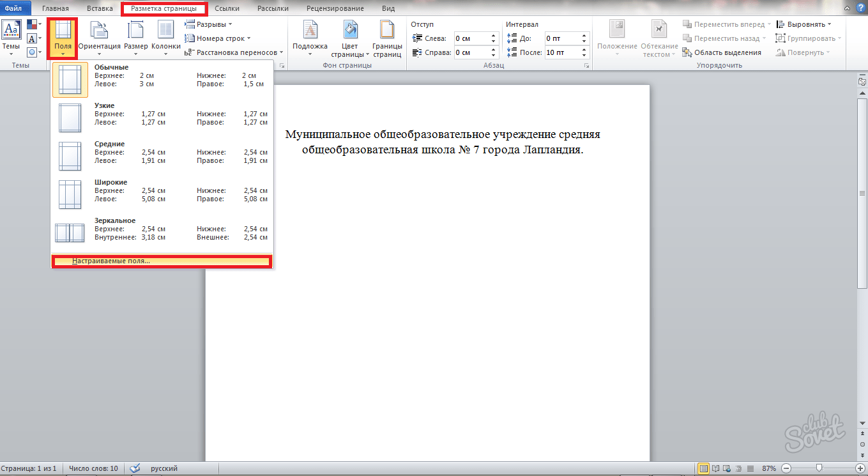Expand the Breaks (Разрывы) dropdown

(x=209, y=24)
